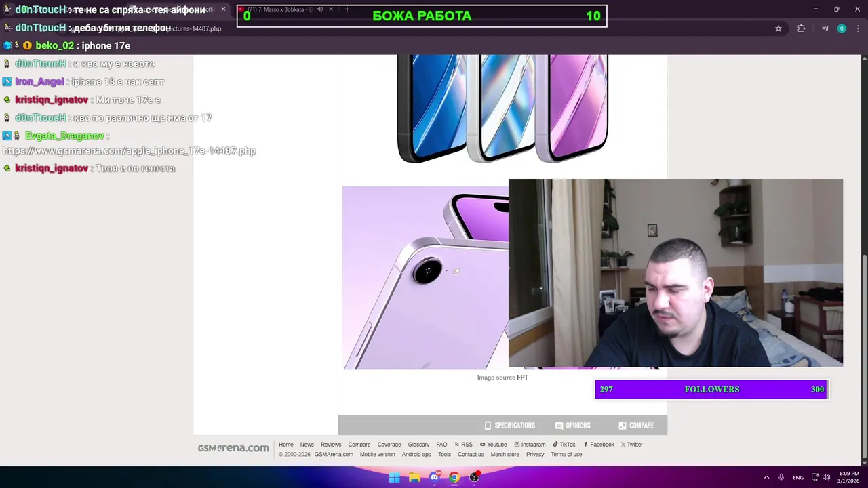
Task: Click the purple iPhone camera close-up image
Action: point(425,278)
